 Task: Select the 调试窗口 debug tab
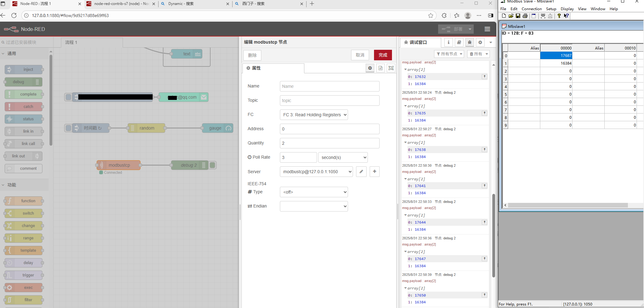tap(421, 42)
